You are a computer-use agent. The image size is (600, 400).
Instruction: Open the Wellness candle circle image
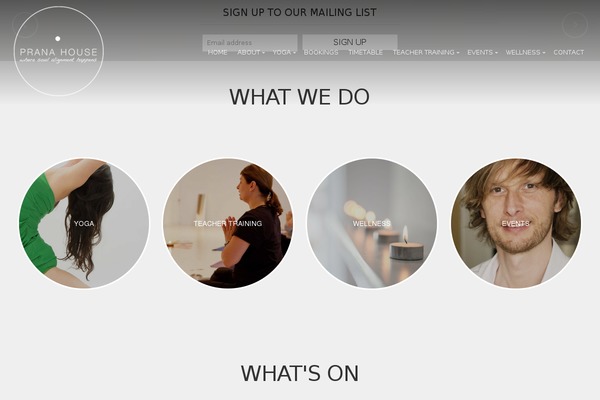tap(372, 223)
